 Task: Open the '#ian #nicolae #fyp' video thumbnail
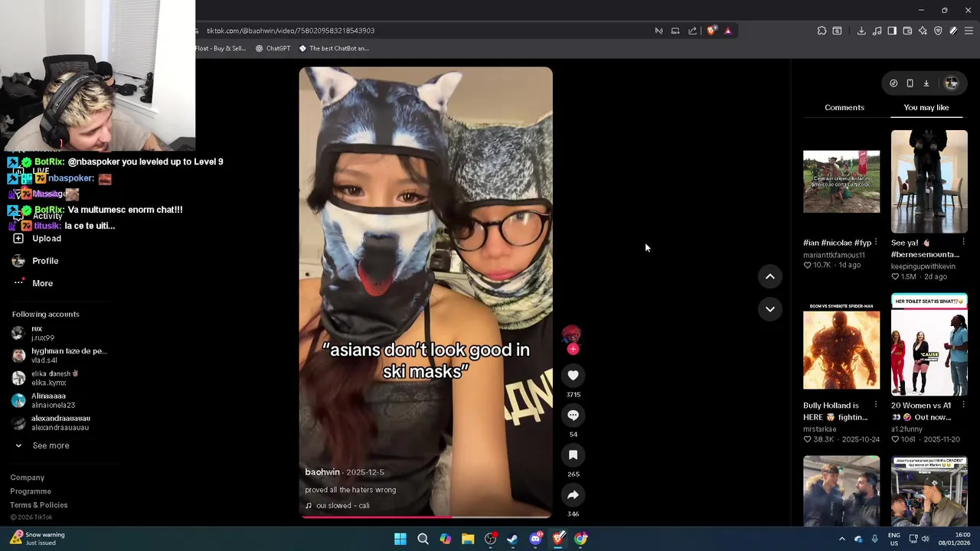tap(841, 181)
